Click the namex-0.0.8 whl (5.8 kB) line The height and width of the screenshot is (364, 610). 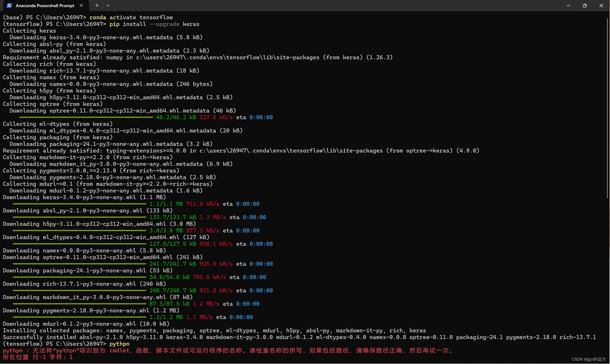(x=85, y=251)
